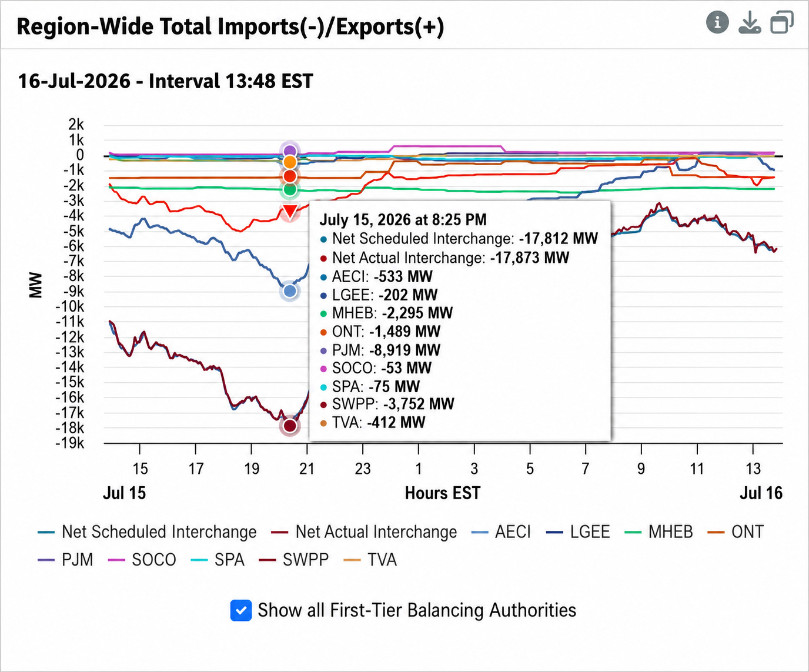The width and height of the screenshot is (809, 672).
Task: Download the chart data
Action: [x=750, y=22]
